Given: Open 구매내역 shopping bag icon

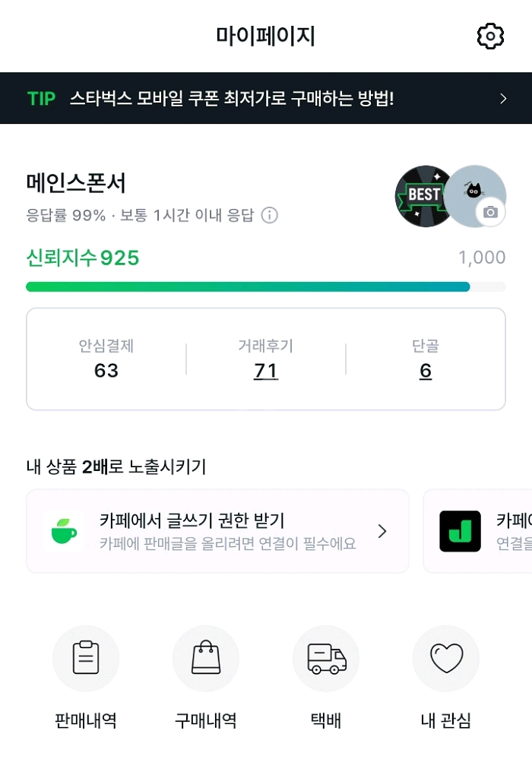Looking at the screenshot, I should 206,659.
